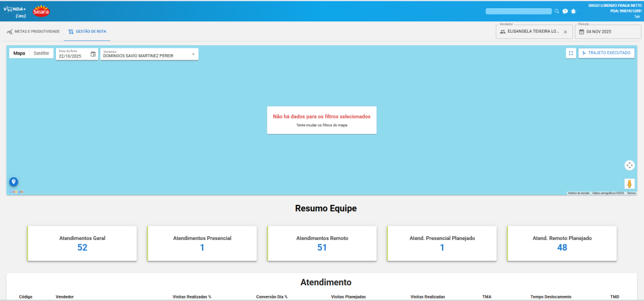Click the header search input field
Image resolution: width=644 pixels, height=301 pixels.
tap(519, 11)
